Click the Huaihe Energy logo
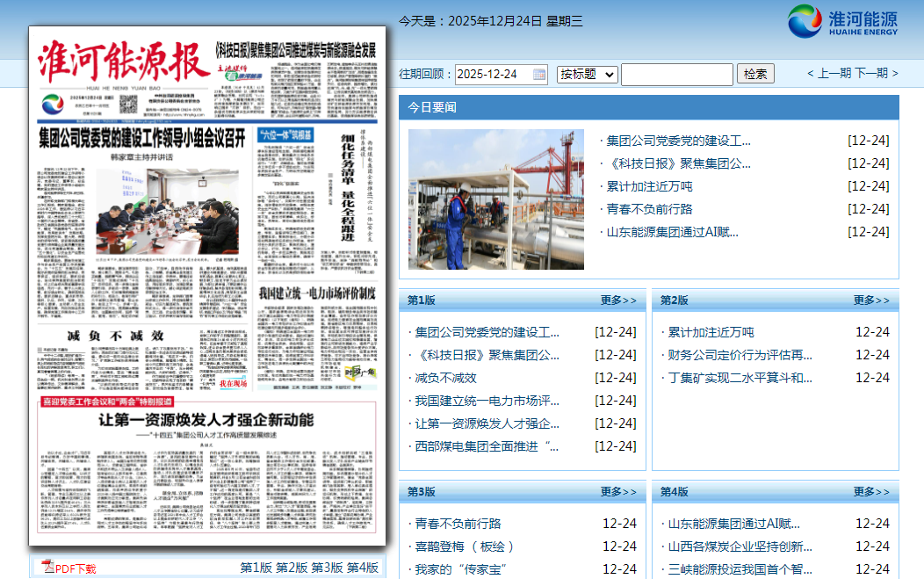The height and width of the screenshot is (579, 924). [842, 22]
